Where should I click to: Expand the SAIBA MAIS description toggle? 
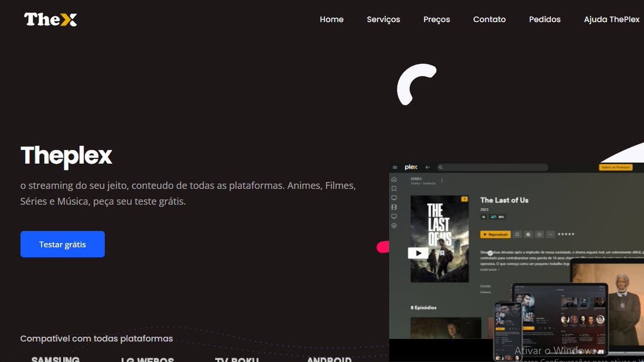coord(489,270)
